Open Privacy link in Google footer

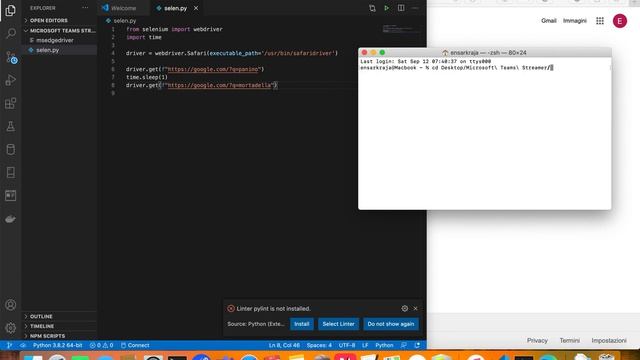click(537, 340)
